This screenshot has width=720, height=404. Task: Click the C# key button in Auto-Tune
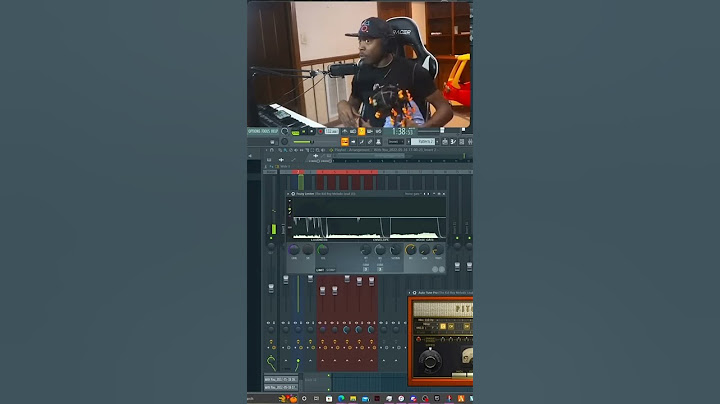451,326
